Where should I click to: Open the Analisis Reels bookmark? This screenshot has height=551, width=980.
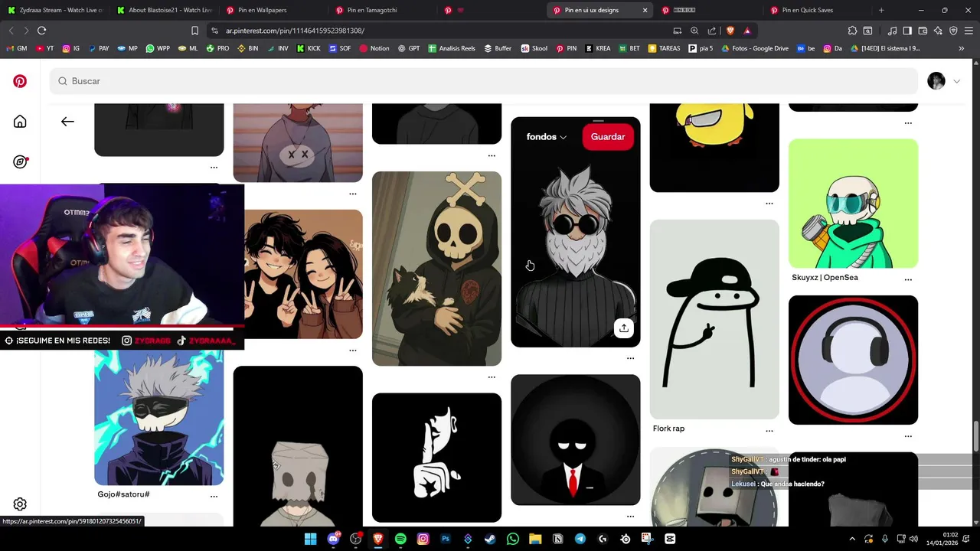[x=452, y=48]
